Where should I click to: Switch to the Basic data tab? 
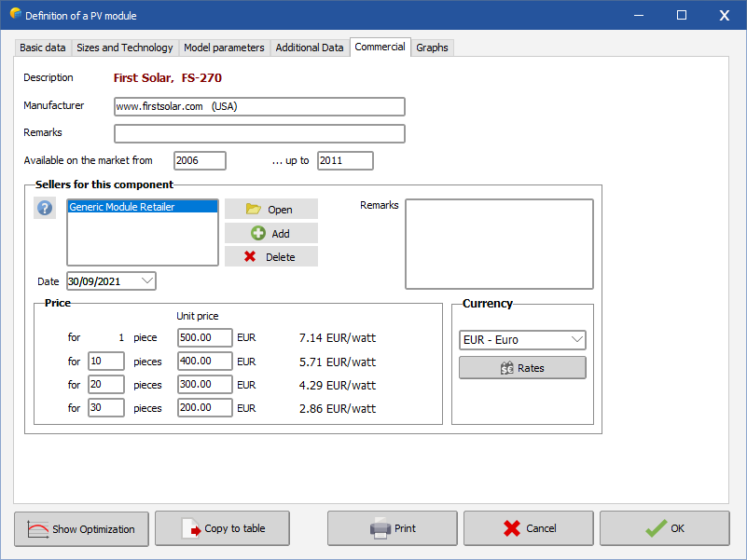click(x=43, y=48)
